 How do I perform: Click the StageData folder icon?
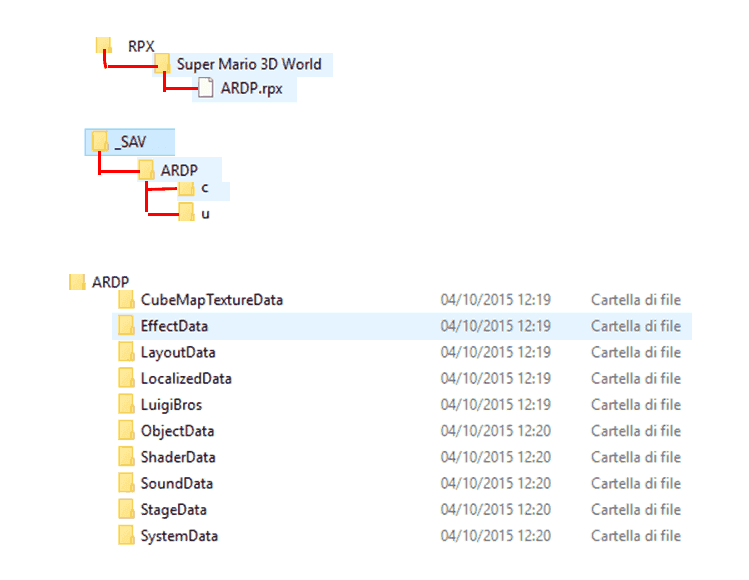(x=126, y=509)
